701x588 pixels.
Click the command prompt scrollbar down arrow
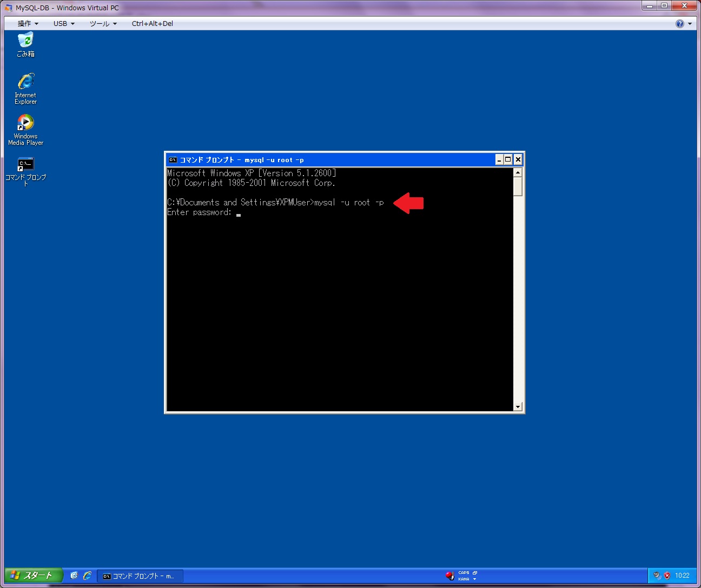pyautogui.click(x=518, y=406)
